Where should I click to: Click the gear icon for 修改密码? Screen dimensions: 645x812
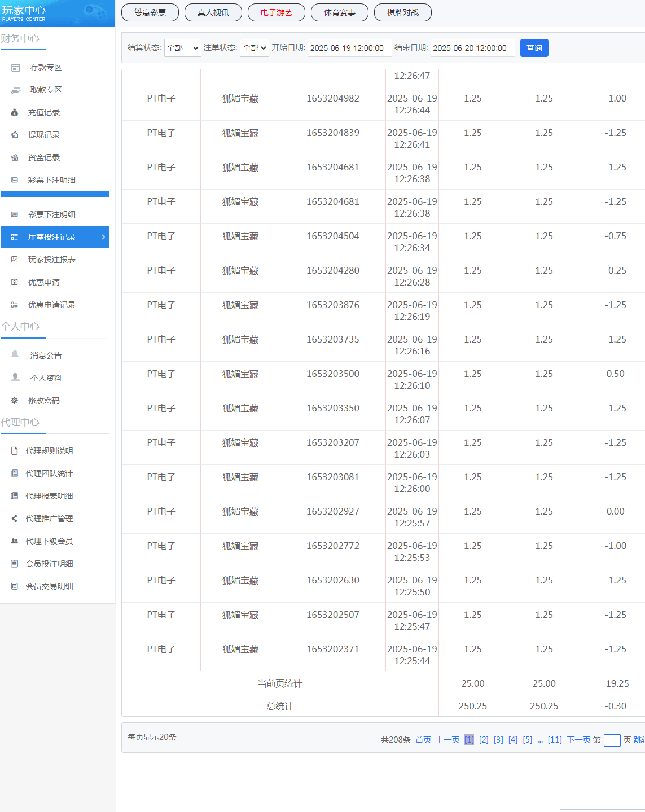pos(15,401)
